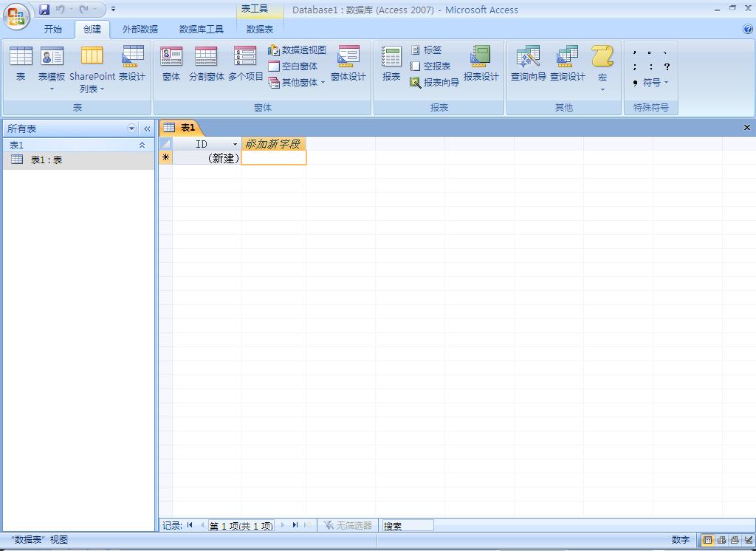Go to first record navigation button
The image size is (756, 551).
click(190, 525)
